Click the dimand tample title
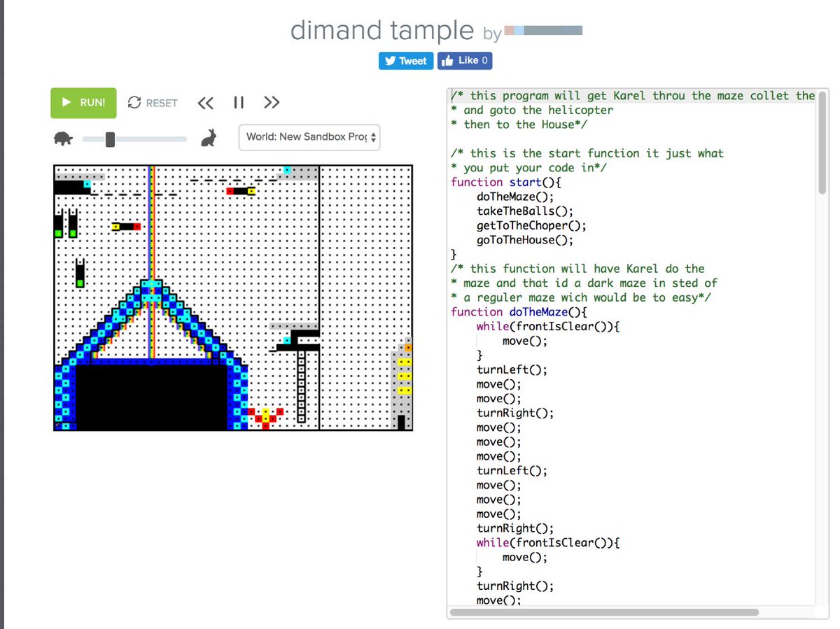 click(x=382, y=30)
